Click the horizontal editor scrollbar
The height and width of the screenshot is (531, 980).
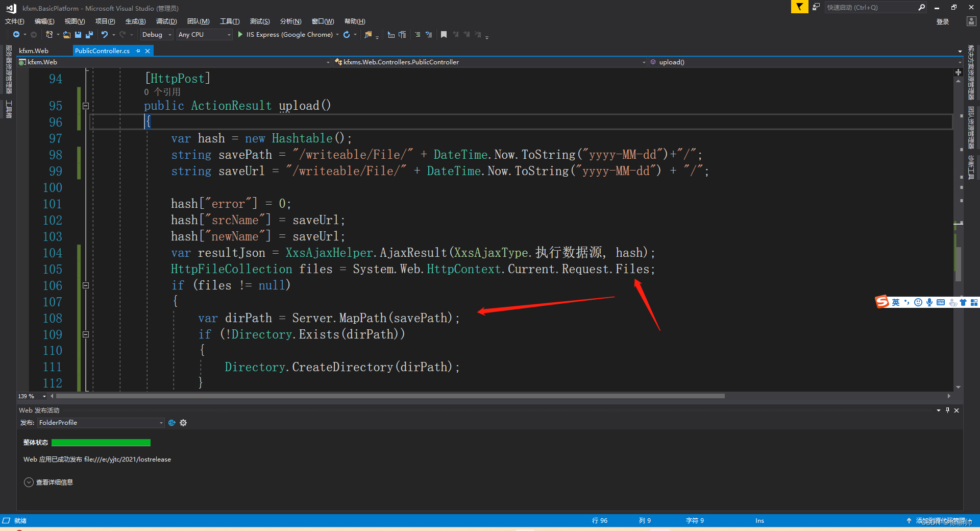click(x=390, y=396)
